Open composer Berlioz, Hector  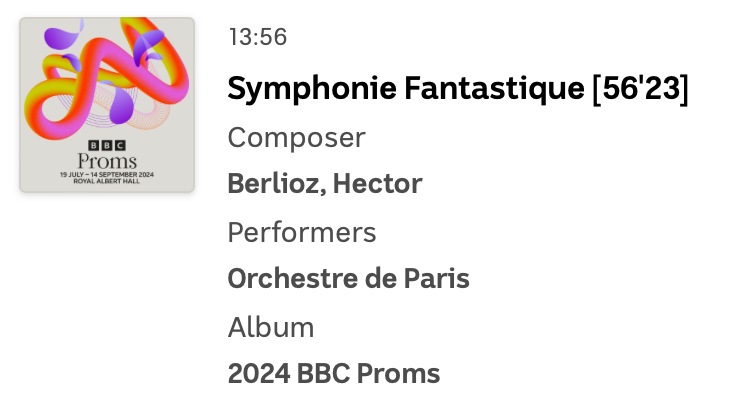[325, 185]
